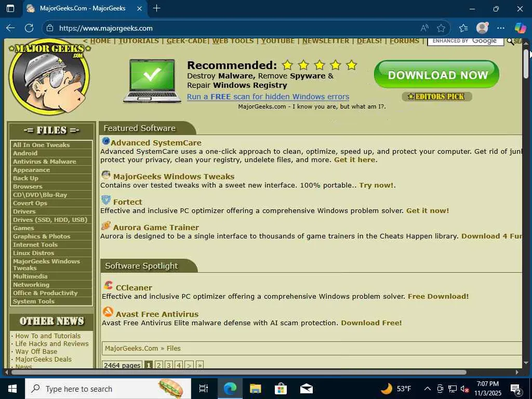
Task: Open Task View on taskbar
Action: [203, 389]
